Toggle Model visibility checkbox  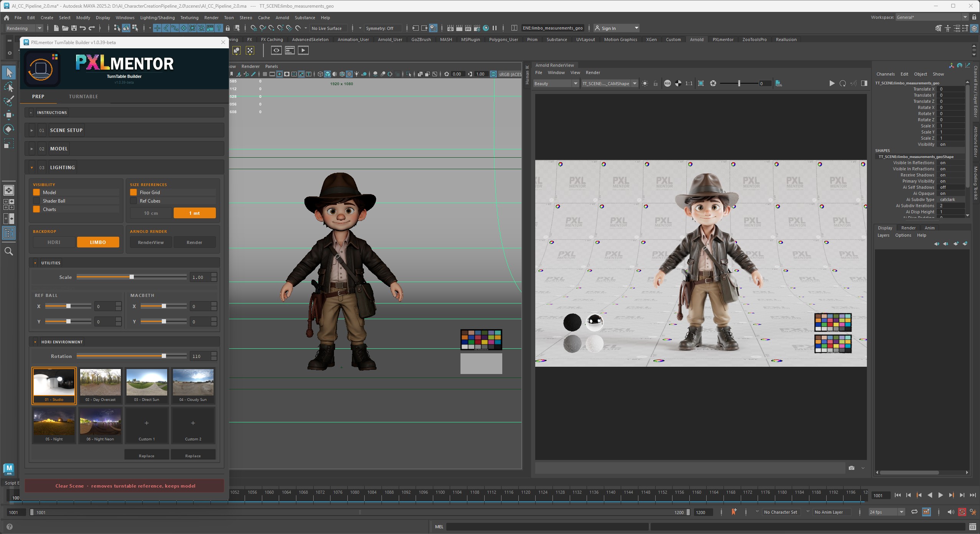(36, 192)
